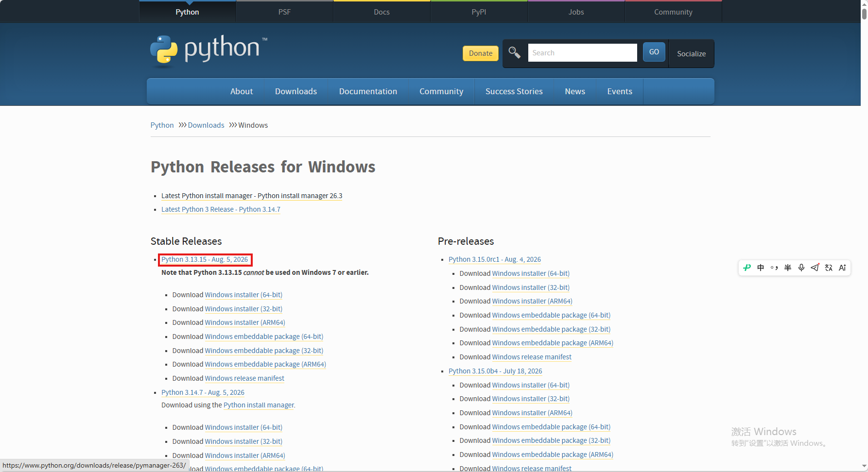Open the Python 3.15.0rc1 - Aug. 4, 2026 link
The image size is (868, 472).
point(495,259)
